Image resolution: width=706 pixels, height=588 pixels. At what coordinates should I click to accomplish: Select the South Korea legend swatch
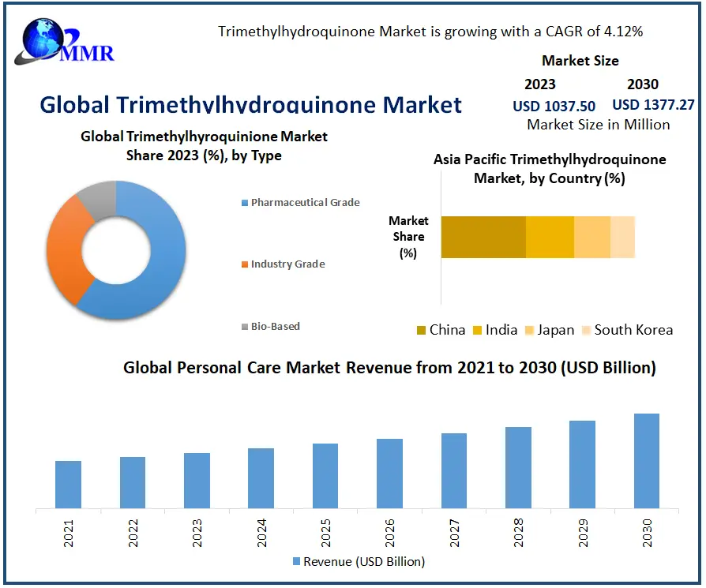(x=585, y=331)
